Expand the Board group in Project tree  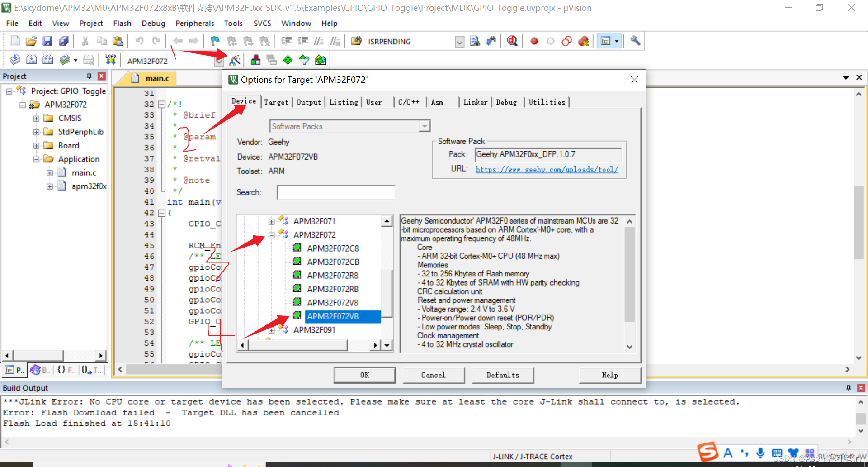[x=36, y=146]
